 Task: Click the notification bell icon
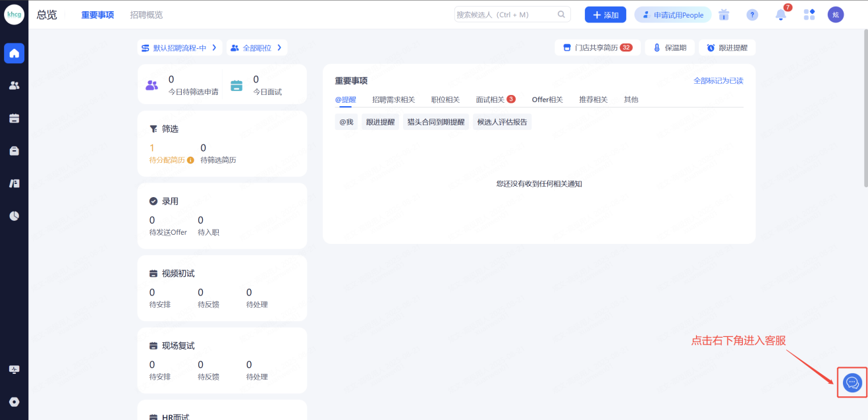tap(780, 15)
